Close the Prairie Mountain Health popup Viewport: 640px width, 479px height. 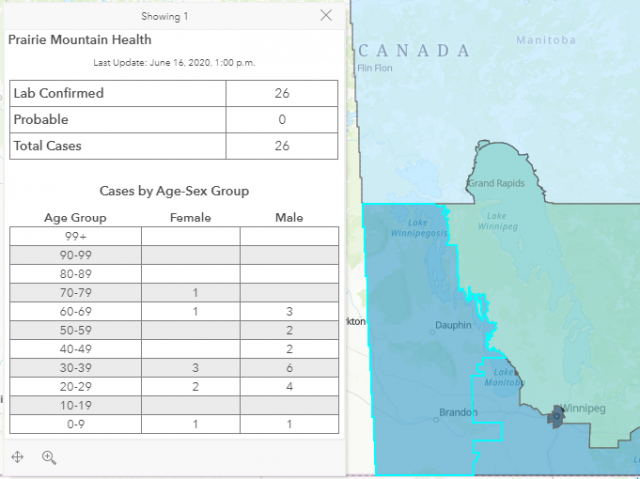326,16
